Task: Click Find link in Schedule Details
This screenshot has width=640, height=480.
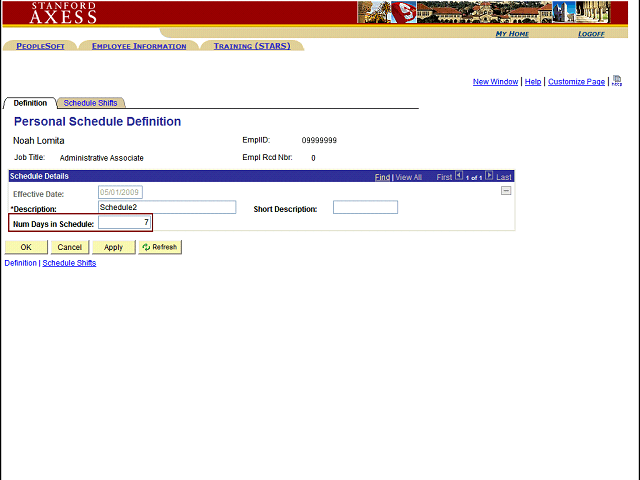Action: coord(382,177)
